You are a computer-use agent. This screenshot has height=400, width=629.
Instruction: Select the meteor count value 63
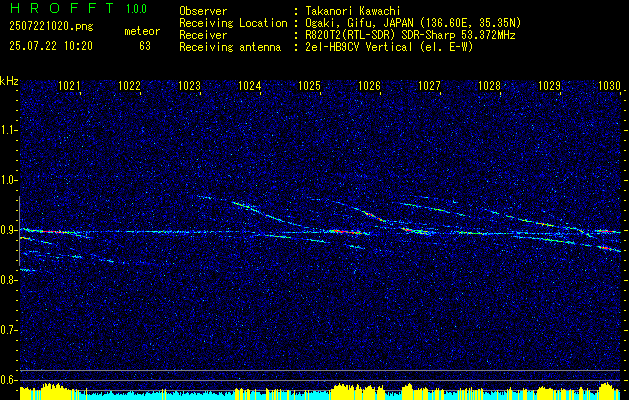(145, 46)
